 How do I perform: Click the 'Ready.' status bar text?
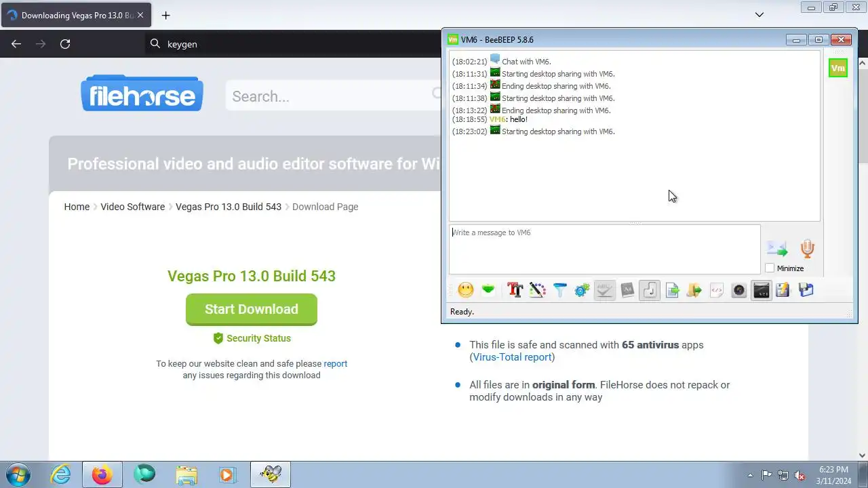pos(462,312)
